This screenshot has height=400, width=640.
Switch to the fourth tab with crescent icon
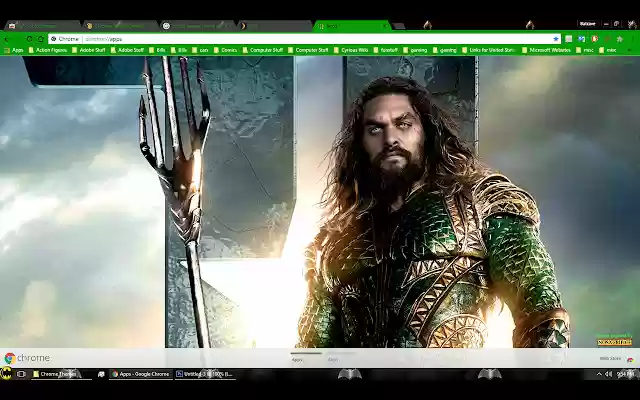tap(275, 26)
